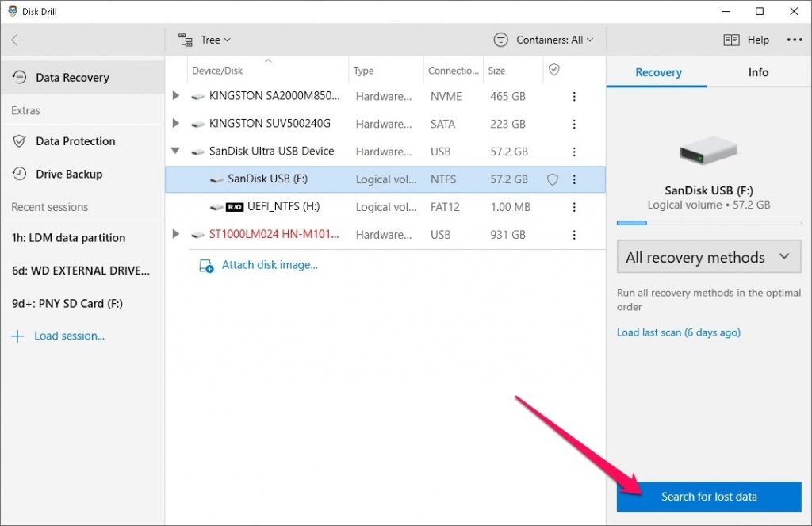Open the kebab menu for KINGSTON SA2000M850
This screenshot has width=812, height=526.
[574, 96]
